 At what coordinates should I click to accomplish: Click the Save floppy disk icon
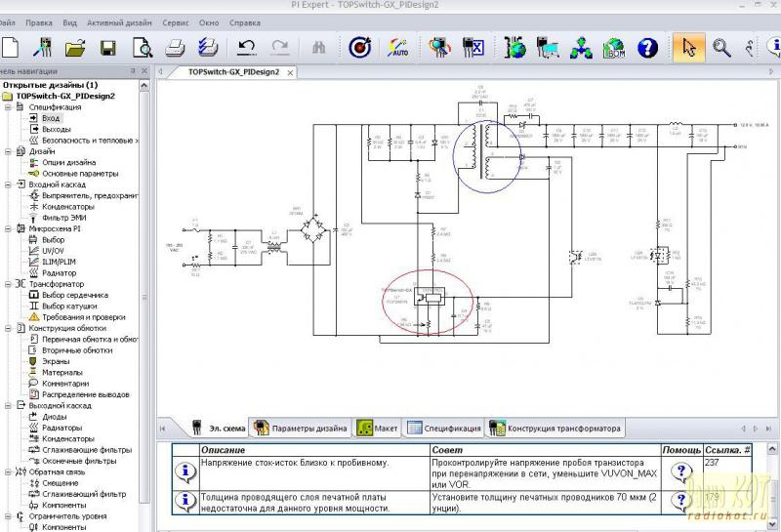pos(108,47)
